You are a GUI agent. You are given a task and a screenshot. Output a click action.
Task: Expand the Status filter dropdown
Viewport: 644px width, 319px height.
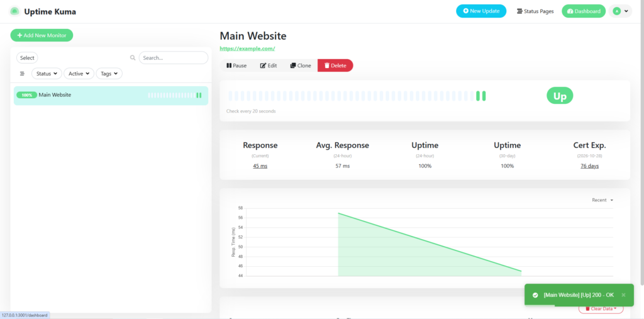47,74
